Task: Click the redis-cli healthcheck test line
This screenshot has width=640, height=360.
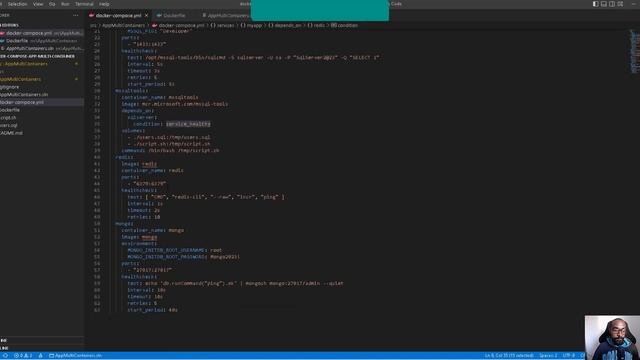Action: pos(206,197)
